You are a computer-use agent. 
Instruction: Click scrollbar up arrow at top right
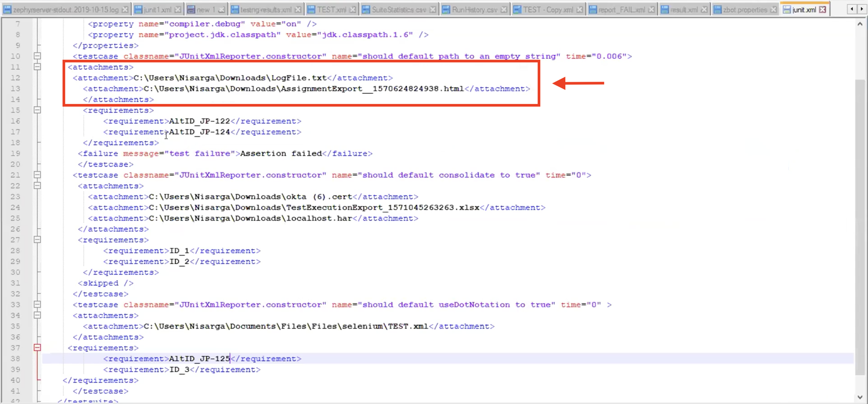pos(859,24)
